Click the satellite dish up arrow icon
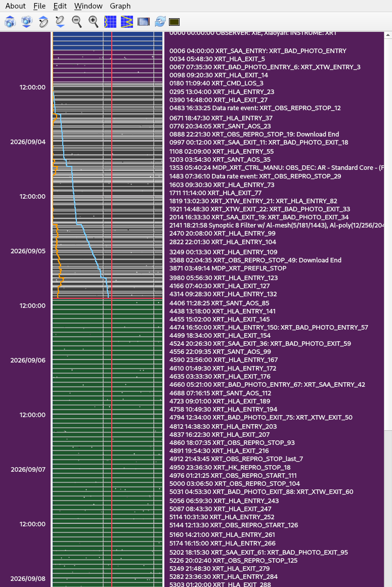Image resolution: width=392 pixels, height=587 pixels. (43, 22)
